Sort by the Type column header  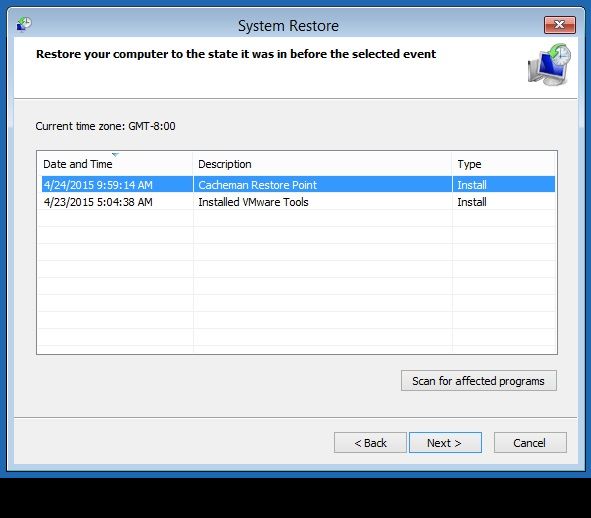[x=503, y=164]
